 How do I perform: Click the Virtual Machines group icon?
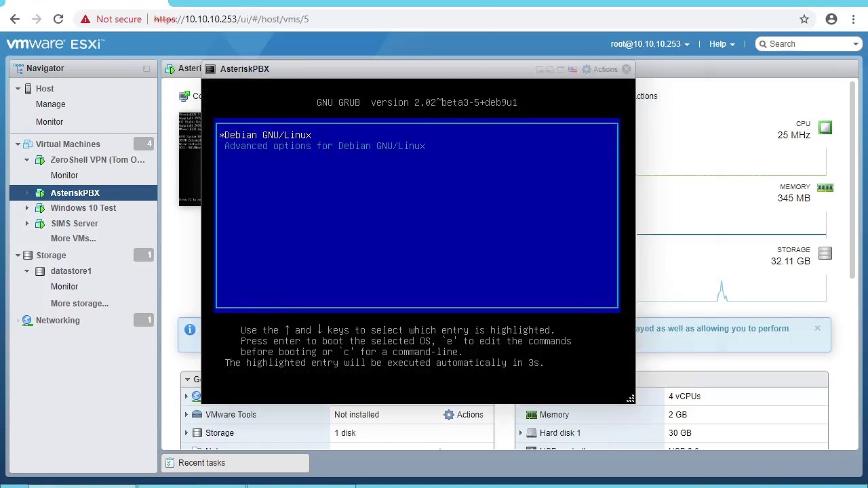pyautogui.click(x=28, y=144)
